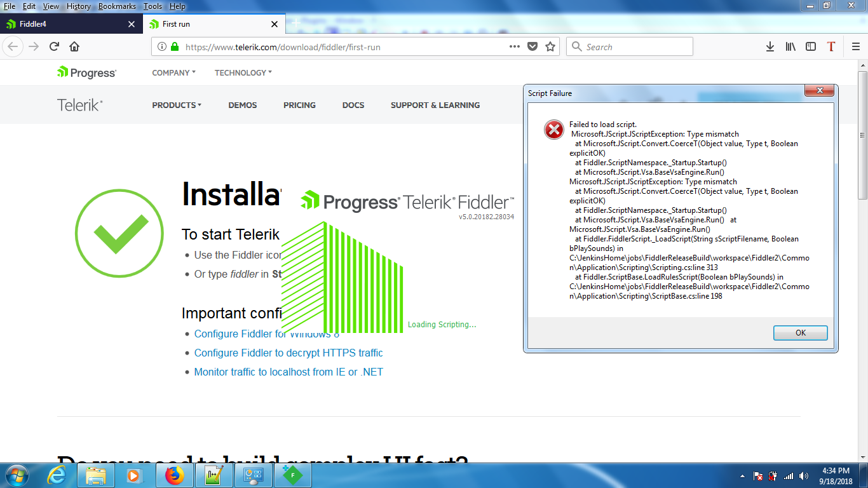
Task: Click the Progress logo in the header
Action: 86,72
